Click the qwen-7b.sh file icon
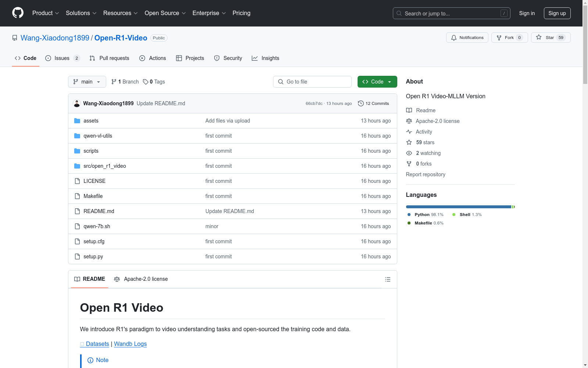The width and height of the screenshot is (588, 368). pos(77,226)
